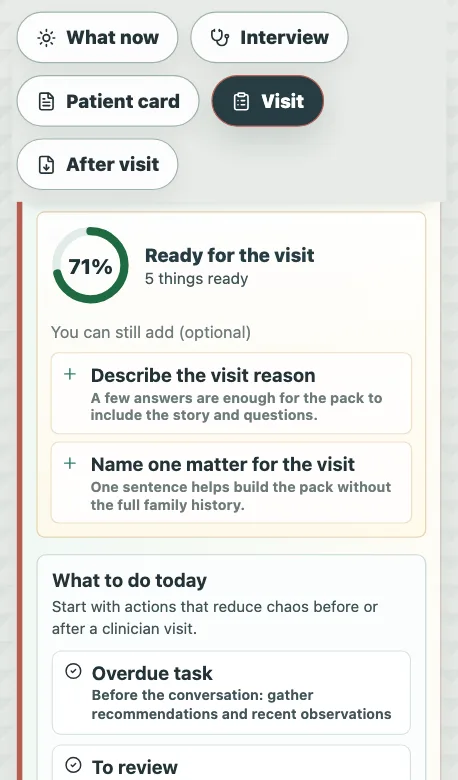Screen dimensions: 458x780
Task: Click the Ready for the visit heading
Action: [x=229, y=255]
